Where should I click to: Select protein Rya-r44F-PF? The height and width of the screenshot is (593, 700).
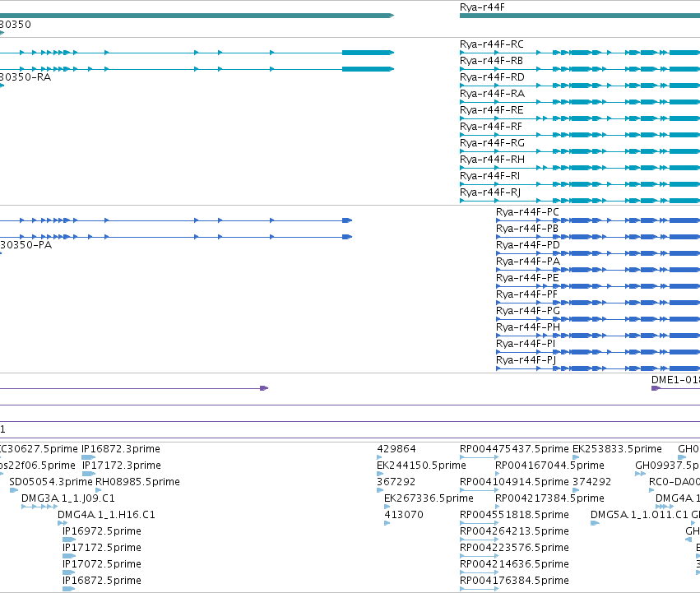[526, 294]
